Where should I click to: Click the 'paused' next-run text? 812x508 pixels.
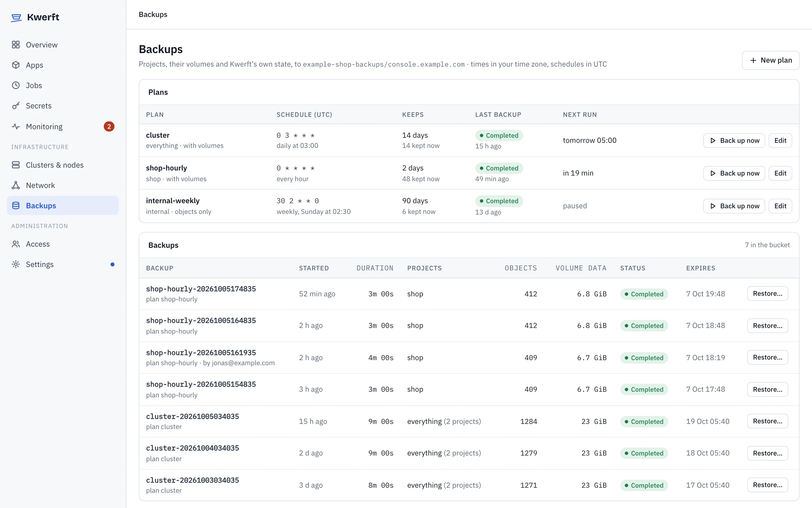pyautogui.click(x=575, y=206)
